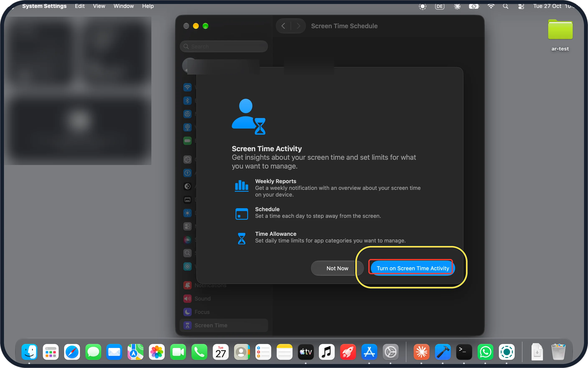
Task: Open Apple TV from the Dock
Action: (x=306, y=352)
